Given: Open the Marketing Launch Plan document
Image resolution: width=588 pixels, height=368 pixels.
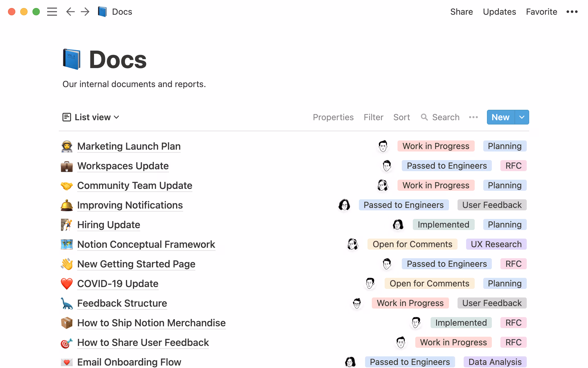Looking at the screenshot, I should point(129,146).
